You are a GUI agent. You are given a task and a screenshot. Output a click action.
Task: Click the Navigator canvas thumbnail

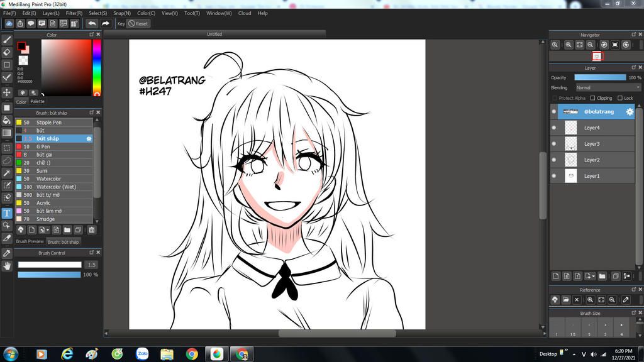[x=597, y=56]
